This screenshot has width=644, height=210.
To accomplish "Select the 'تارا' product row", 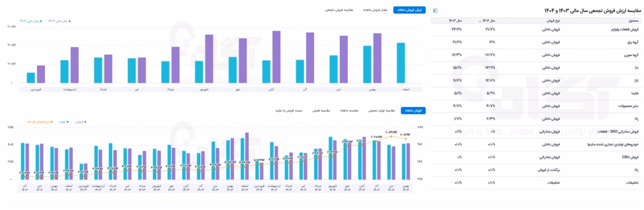I will (536, 80).
